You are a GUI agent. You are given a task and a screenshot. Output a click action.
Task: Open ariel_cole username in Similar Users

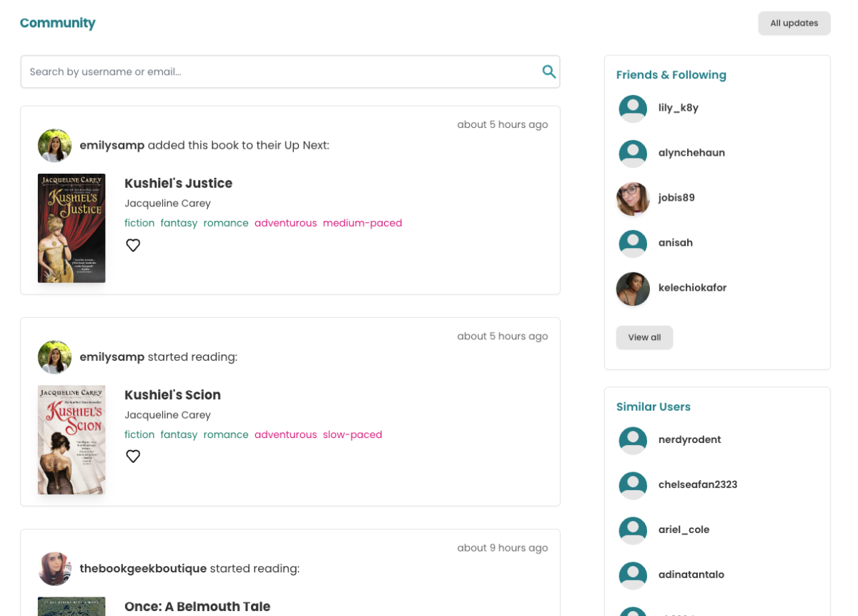684,530
